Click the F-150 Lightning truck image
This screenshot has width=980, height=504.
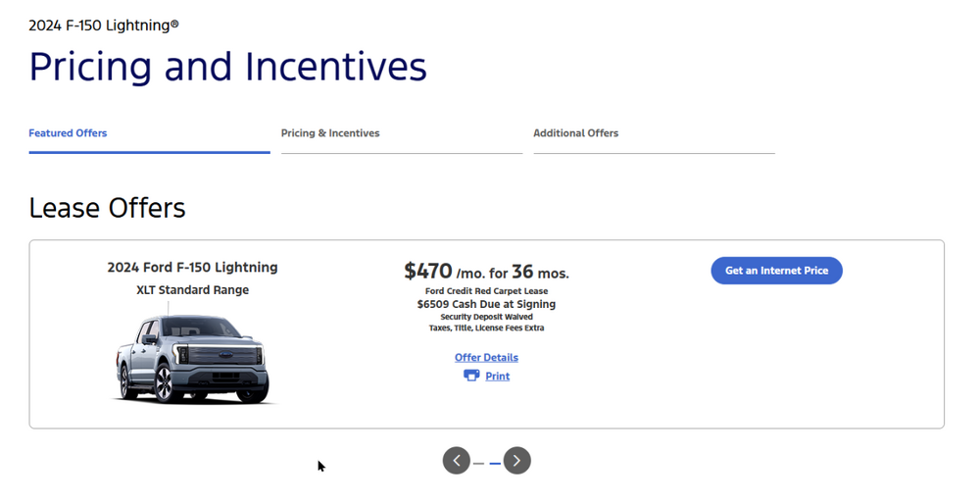point(192,359)
